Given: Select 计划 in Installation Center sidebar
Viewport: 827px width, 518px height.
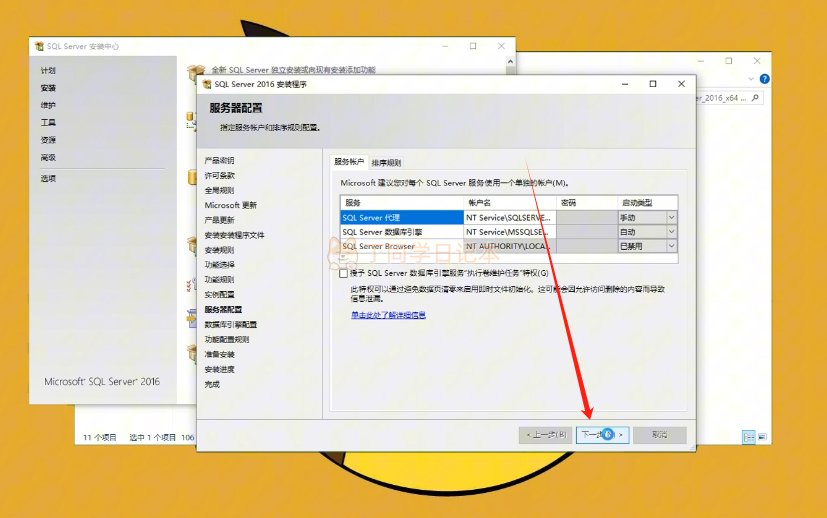Looking at the screenshot, I should point(48,70).
